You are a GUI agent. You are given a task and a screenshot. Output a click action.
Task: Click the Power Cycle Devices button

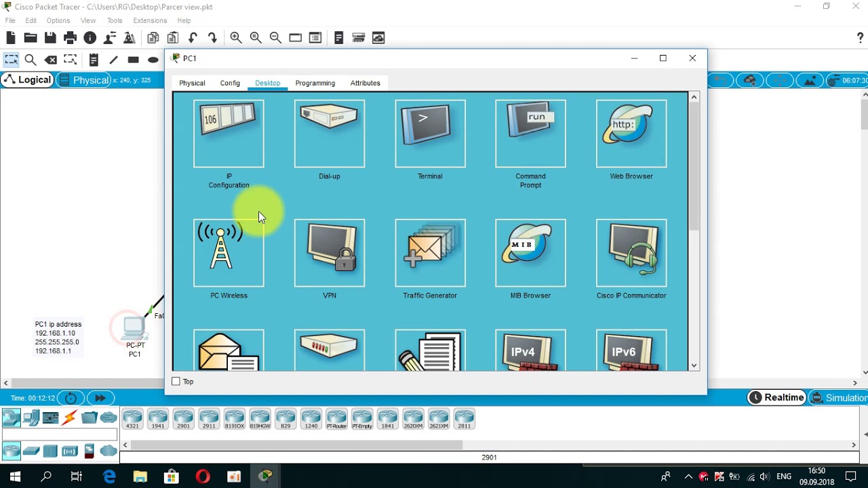click(71, 398)
